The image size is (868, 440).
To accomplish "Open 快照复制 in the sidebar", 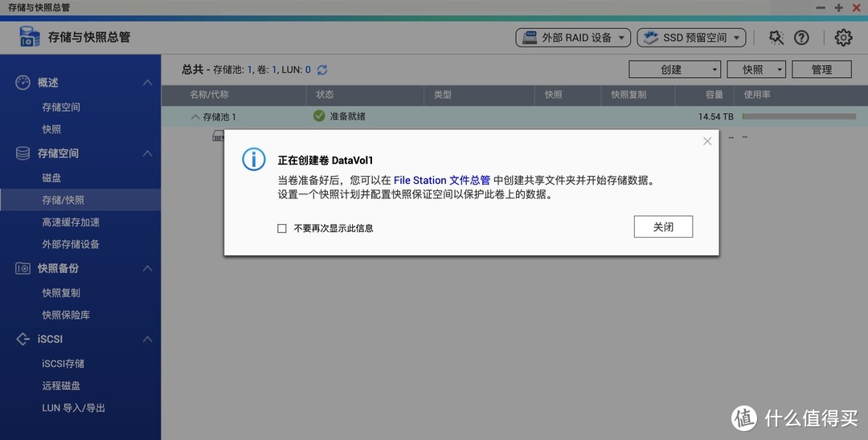I will click(61, 293).
